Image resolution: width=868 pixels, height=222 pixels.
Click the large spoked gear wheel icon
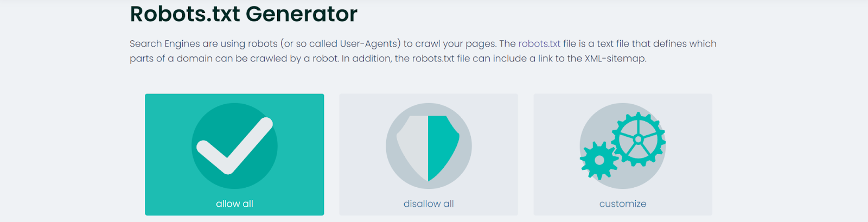639,139
